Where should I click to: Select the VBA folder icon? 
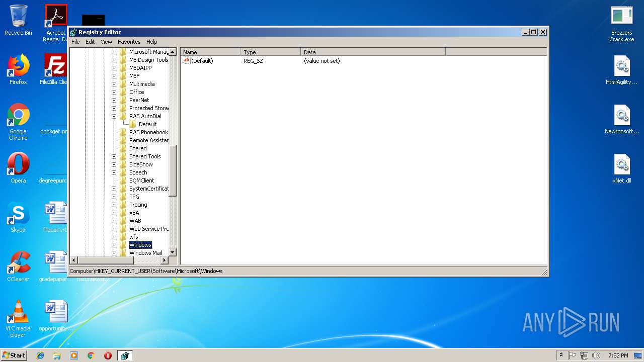[123, 213]
